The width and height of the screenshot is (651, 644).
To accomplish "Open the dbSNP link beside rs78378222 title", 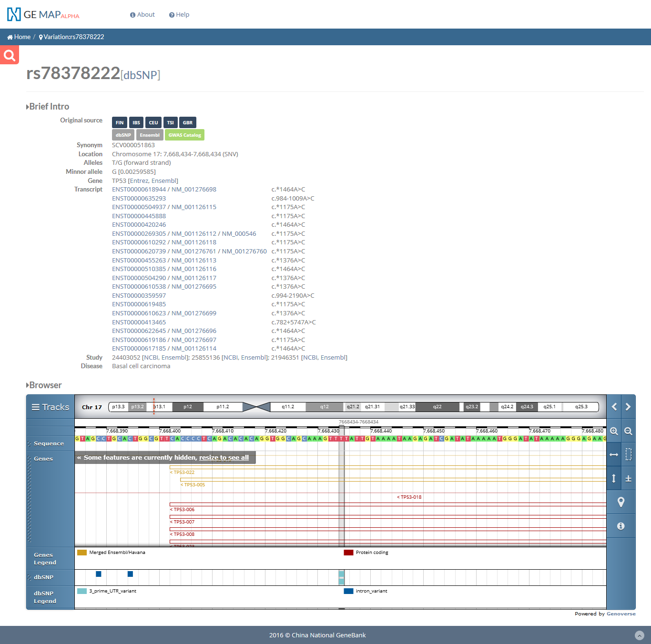I will coord(140,75).
